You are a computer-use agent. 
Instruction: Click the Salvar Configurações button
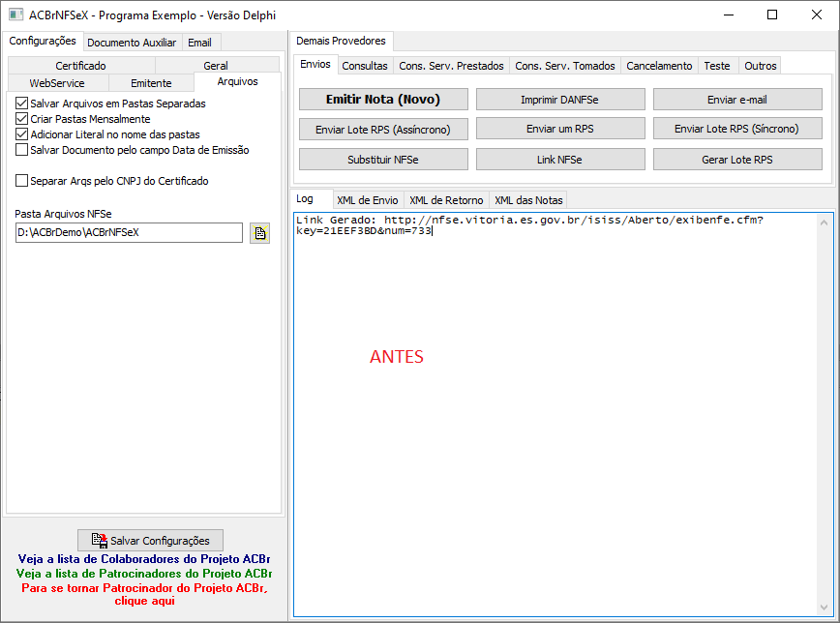pyautogui.click(x=151, y=541)
